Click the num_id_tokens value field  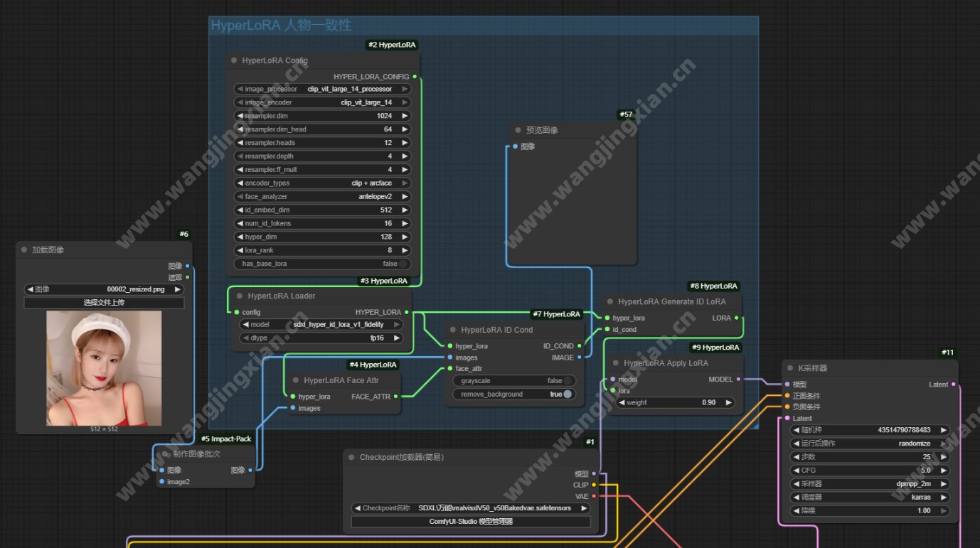click(x=323, y=223)
